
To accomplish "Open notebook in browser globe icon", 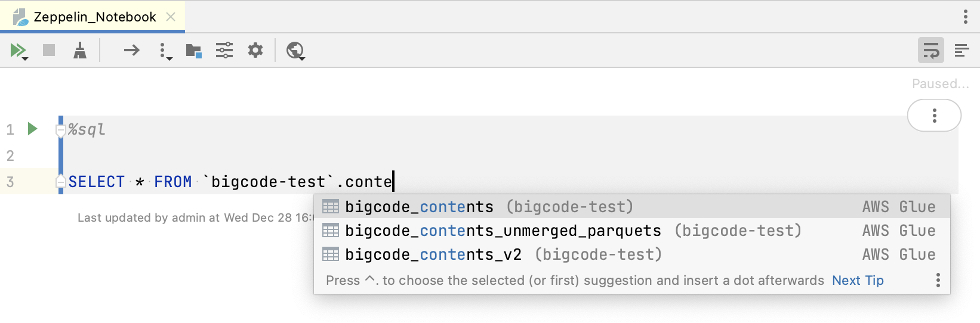I will 295,51.
